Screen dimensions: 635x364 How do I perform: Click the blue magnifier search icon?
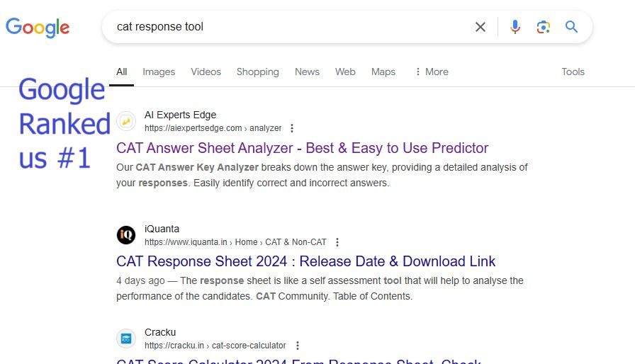571,27
